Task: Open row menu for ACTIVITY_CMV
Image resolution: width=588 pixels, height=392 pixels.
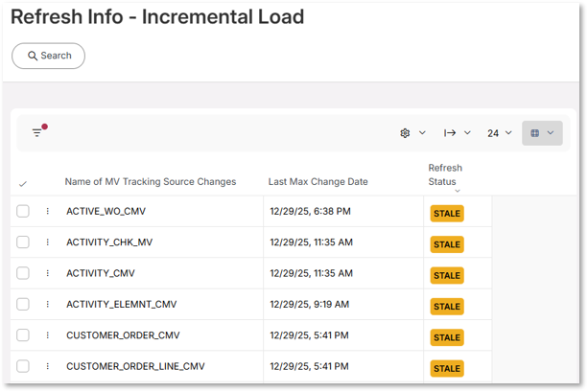Action: [x=48, y=273]
